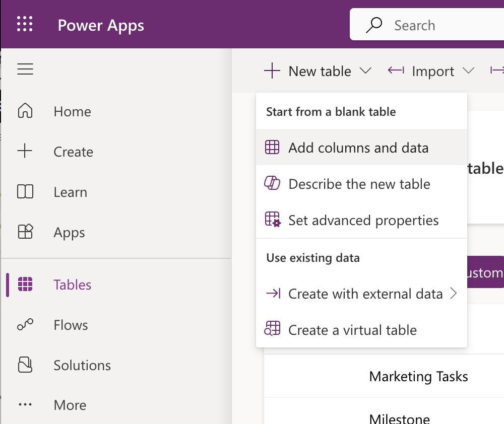The width and height of the screenshot is (504, 424).
Task: Expand the New table dropdown chevron
Action: pos(366,71)
